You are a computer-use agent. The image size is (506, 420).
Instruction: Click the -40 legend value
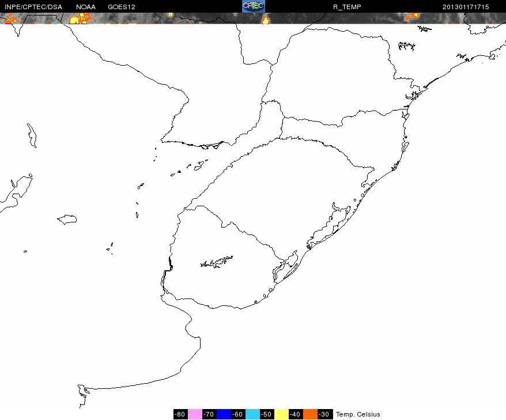pyautogui.click(x=296, y=414)
